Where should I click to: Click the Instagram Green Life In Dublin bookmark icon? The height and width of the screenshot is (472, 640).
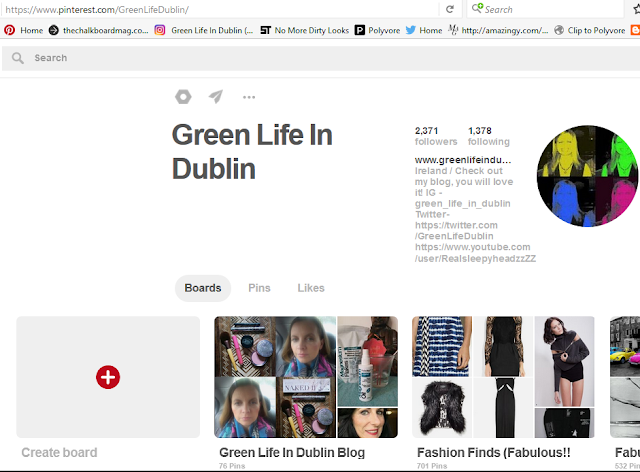pyautogui.click(x=160, y=30)
